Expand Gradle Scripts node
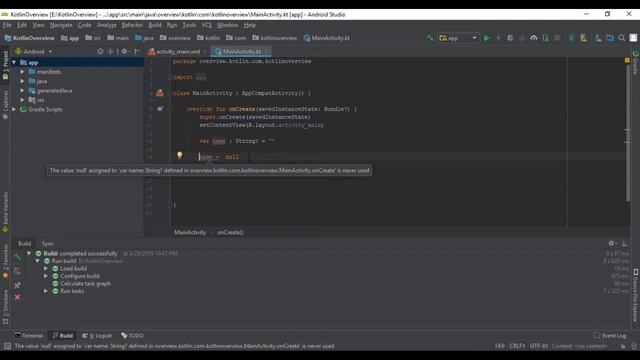The image size is (640, 360). (14, 109)
